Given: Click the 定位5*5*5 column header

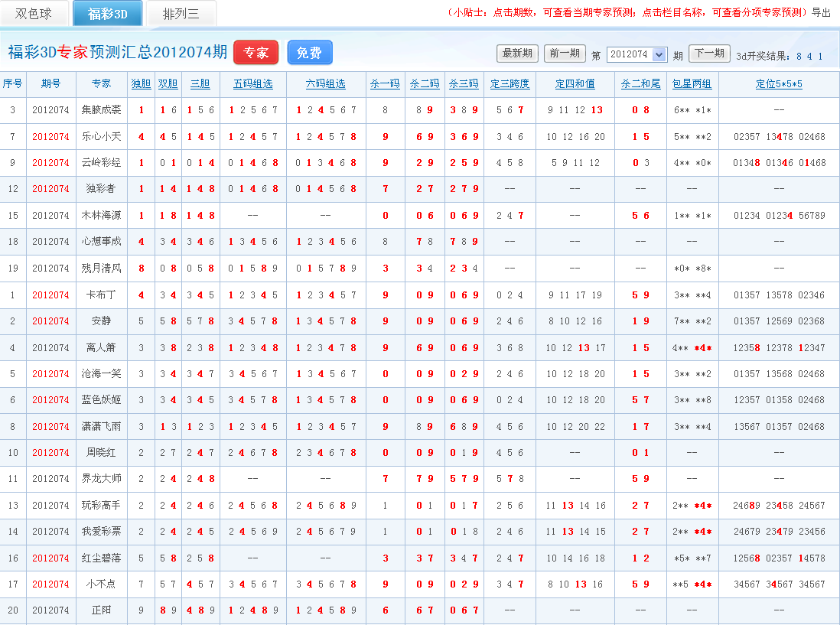Looking at the screenshot, I should coord(779,84).
